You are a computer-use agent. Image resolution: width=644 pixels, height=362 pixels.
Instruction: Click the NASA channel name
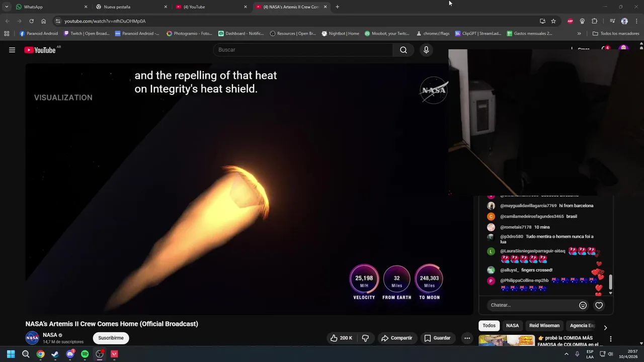coord(50,335)
